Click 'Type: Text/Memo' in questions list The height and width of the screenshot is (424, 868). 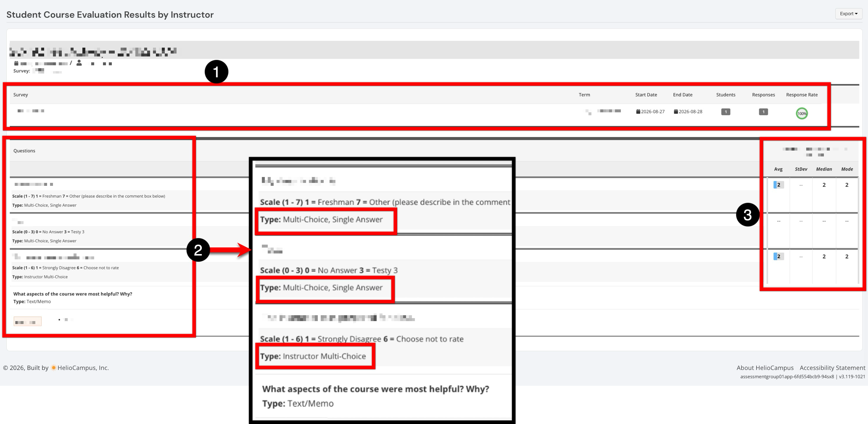pyautogui.click(x=32, y=301)
